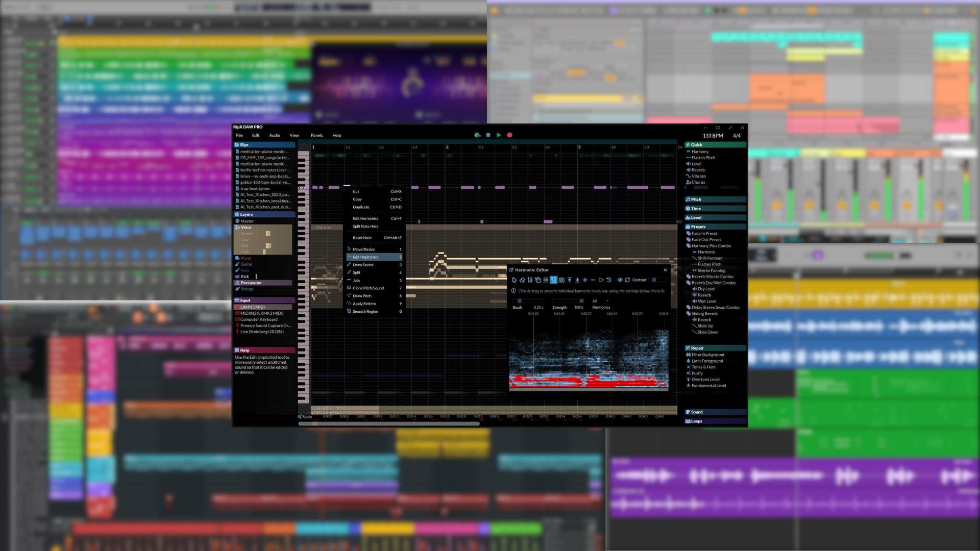Toggle the loop refresh icon in Harmonic Editor
980x551 pixels.
(627, 280)
